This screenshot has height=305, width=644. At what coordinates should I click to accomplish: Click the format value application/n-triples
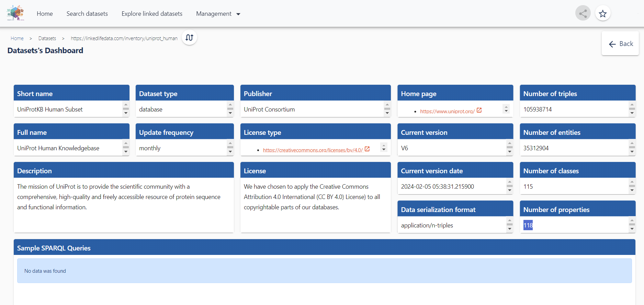pyautogui.click(x=427, y=225)
